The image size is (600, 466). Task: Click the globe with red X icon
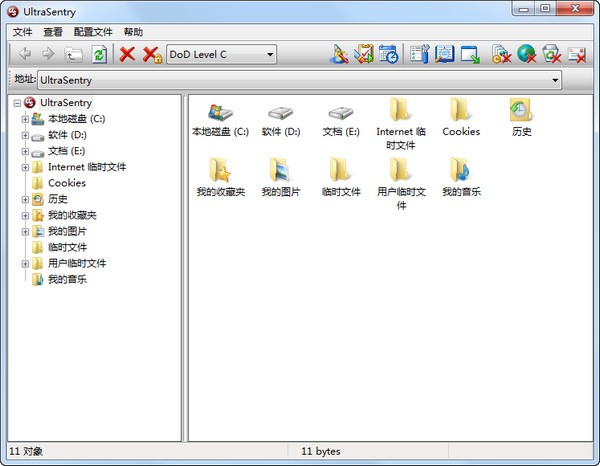pos(527,54)
